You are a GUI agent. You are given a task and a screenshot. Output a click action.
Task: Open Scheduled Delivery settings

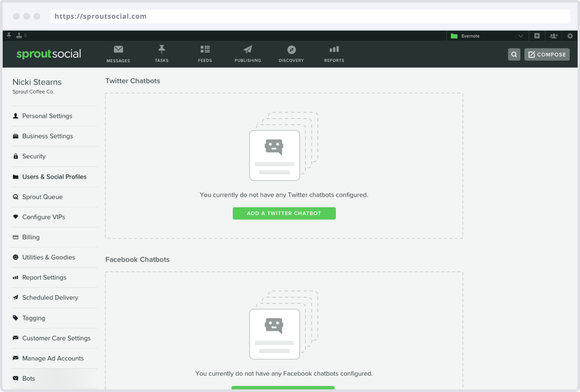(54, 298)
